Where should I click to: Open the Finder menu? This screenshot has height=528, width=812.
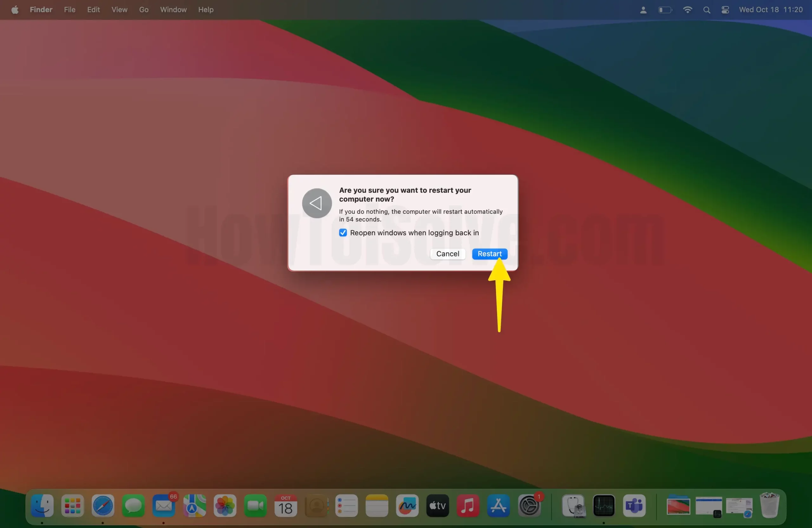pos(41,10)
